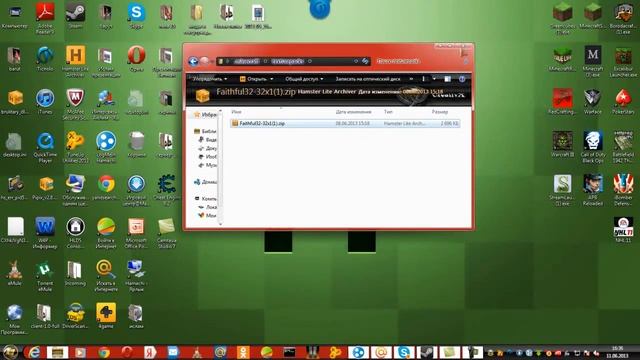Screen dimensions: 640x360
Task: Select the NHL 11 desktop icon
Action: point(623,229)
